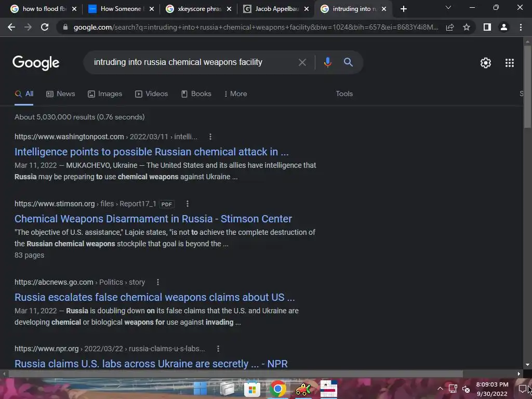The height and width of the screenshot is (399, 532).
Task: Click the browser forward arrow
Action: click(x=28, y=27)
